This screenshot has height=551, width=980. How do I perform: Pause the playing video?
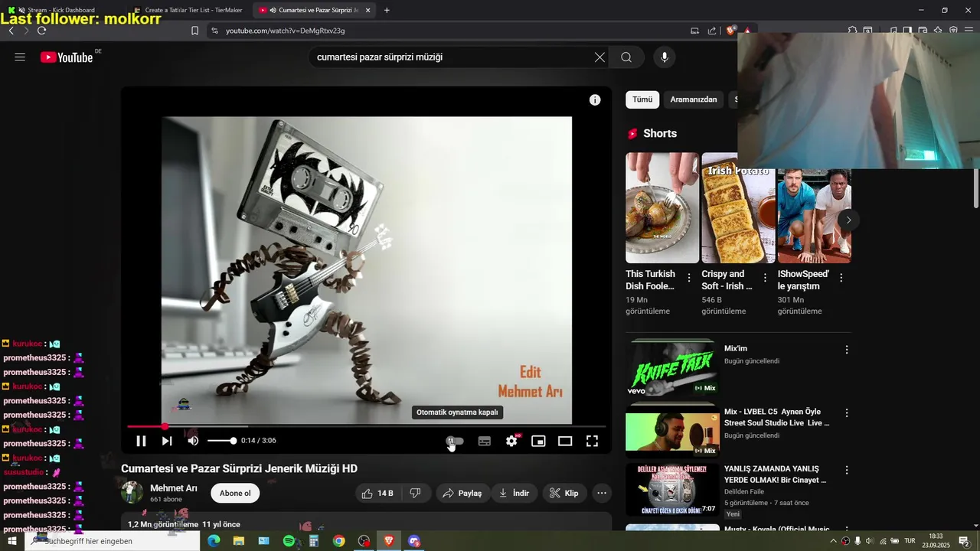(x=141, y=441)
